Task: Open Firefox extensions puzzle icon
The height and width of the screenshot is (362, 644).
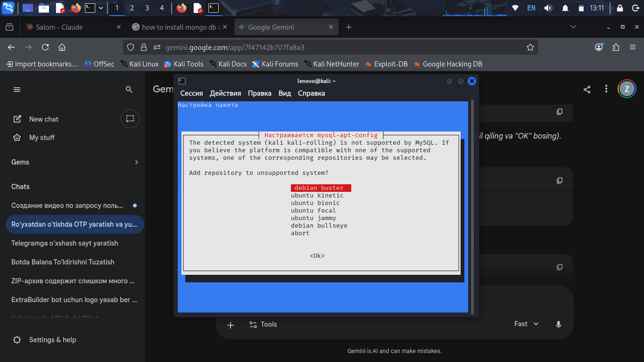Action: point(616,47)
